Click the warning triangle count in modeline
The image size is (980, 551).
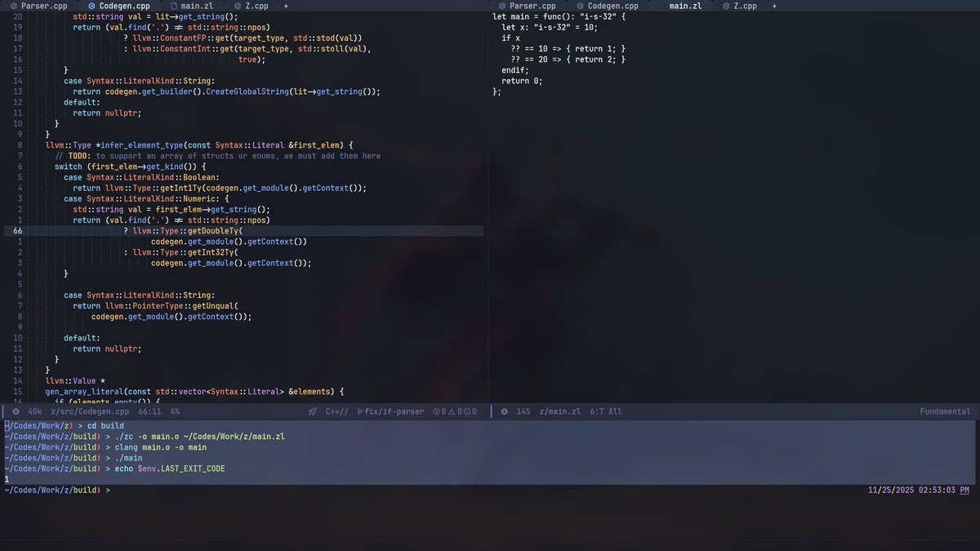click(452, 411)
